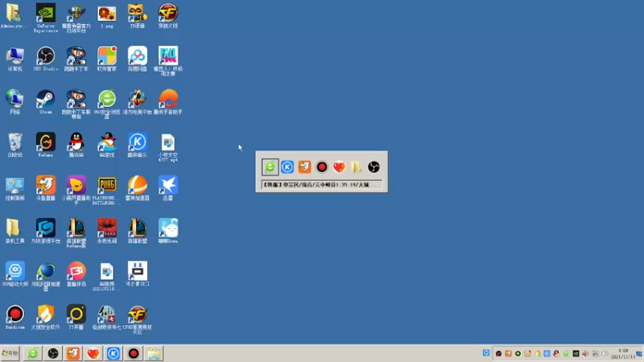Select Douyu icon in Alt-Tab switcher
Image resolution: width=644 pixels, height=362 pixels.
coord(305,167)
